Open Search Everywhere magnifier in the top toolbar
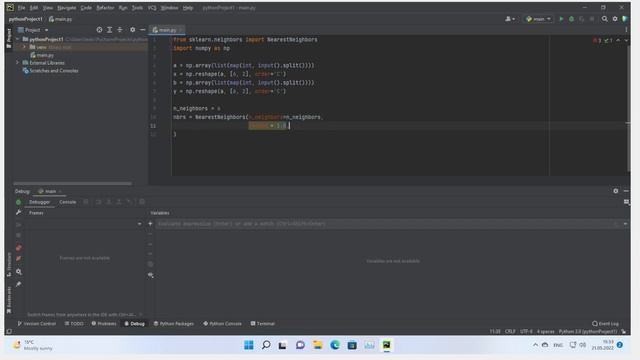 pos(604,19)
